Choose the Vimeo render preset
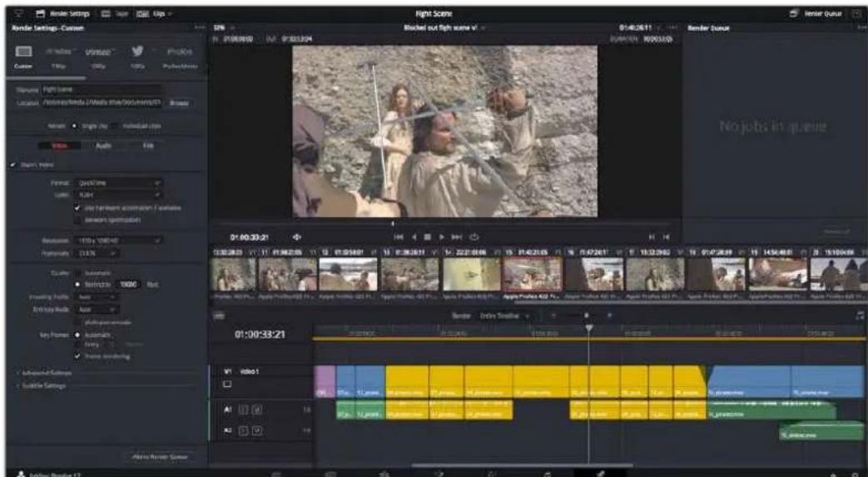Viewport: 868px width, 477px height. 98,52
